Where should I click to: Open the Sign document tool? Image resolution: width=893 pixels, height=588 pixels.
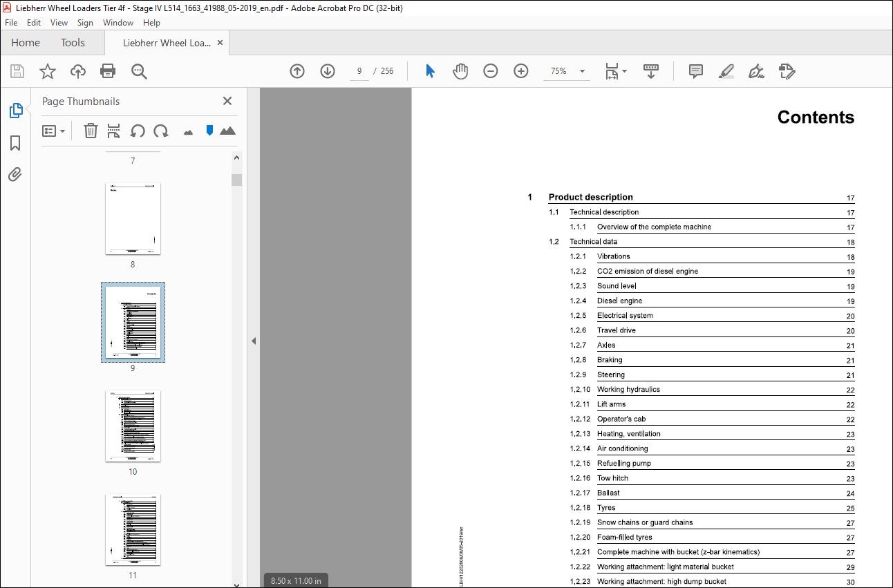756,71
